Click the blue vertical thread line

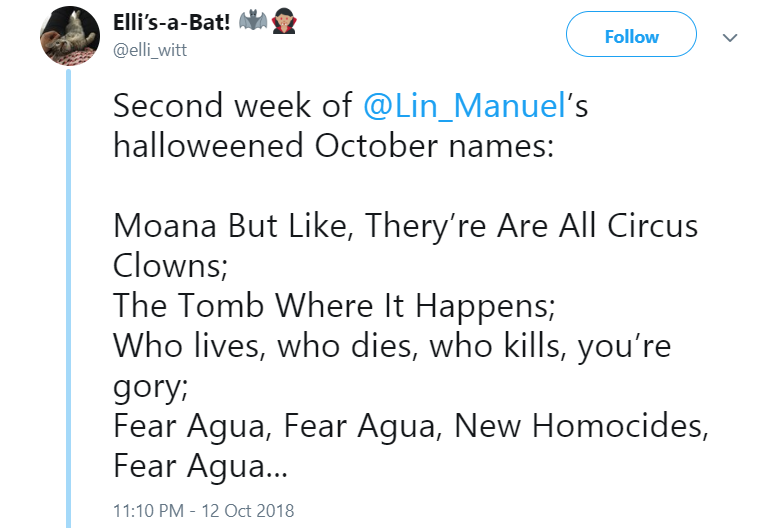[x=69, y=300]
